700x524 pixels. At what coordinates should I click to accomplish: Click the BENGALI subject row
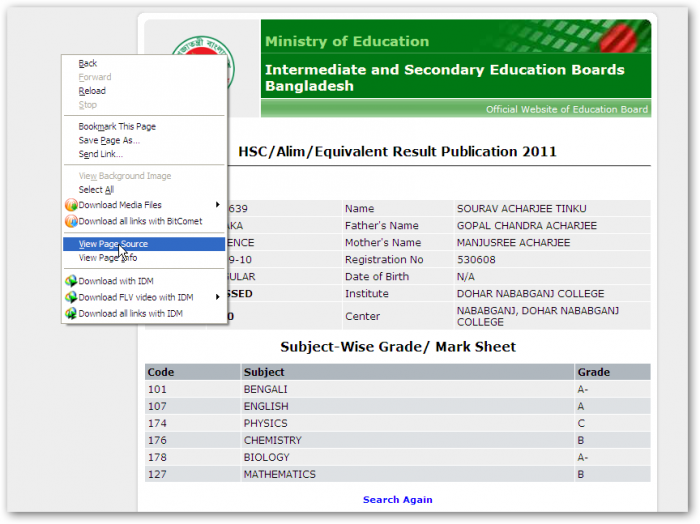coord(397,389)
